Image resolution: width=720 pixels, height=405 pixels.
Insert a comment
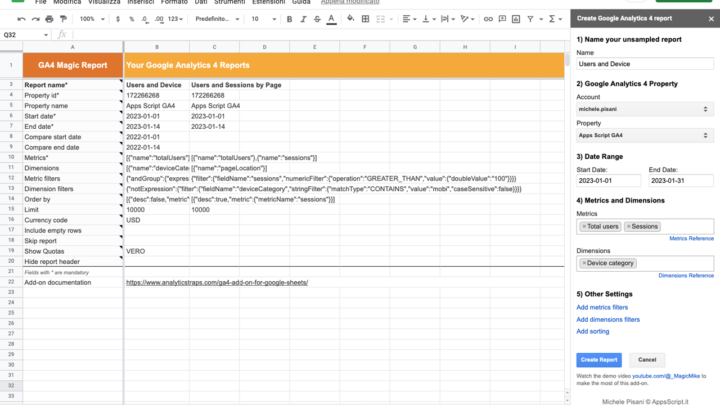[x=502, y=19]
